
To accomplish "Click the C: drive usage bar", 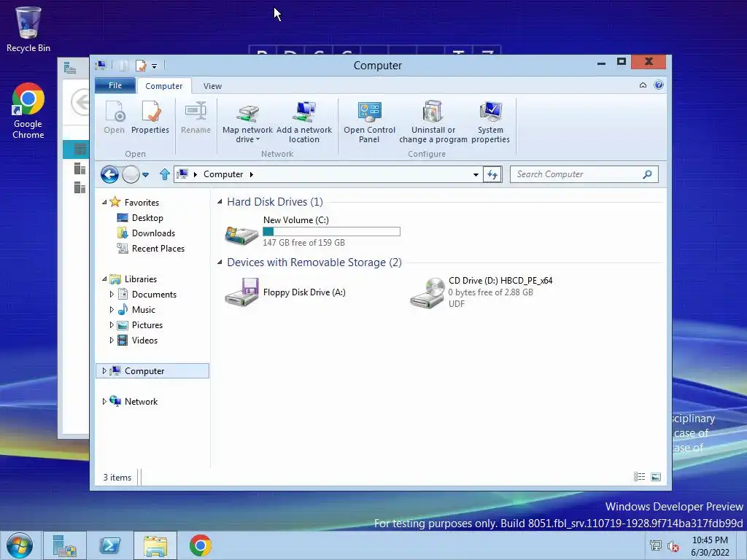I will [332, 231].
